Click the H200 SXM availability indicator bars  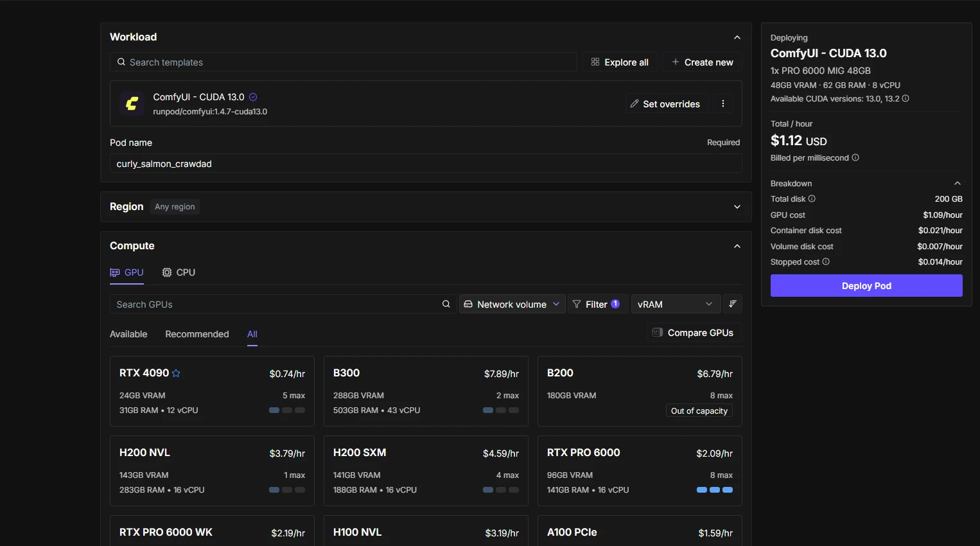click(501, 490)
